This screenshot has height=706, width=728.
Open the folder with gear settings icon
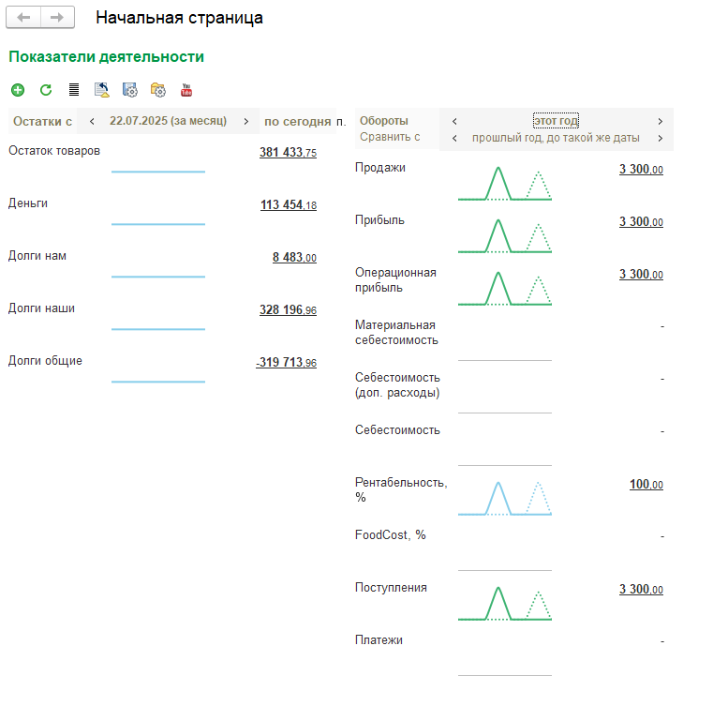[158, 90]
